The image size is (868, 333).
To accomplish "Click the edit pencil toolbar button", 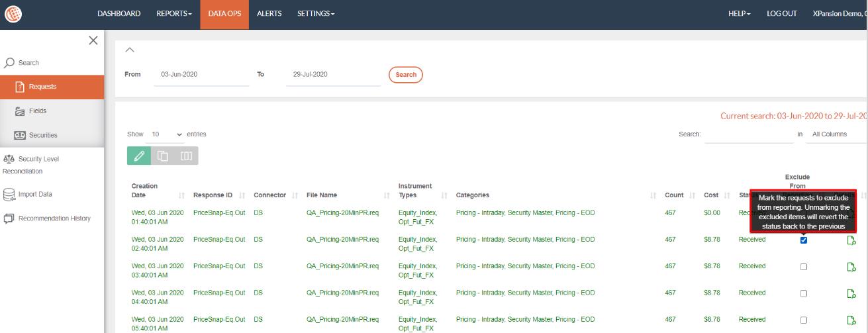I will tap(139, 156).
